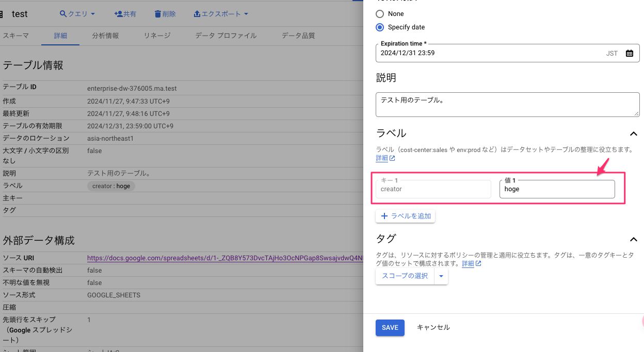Click the 削除 trash button
Image resolution: width=644 pixels, height=352 pixels.
pyautogui.click(x=165, y=14)
